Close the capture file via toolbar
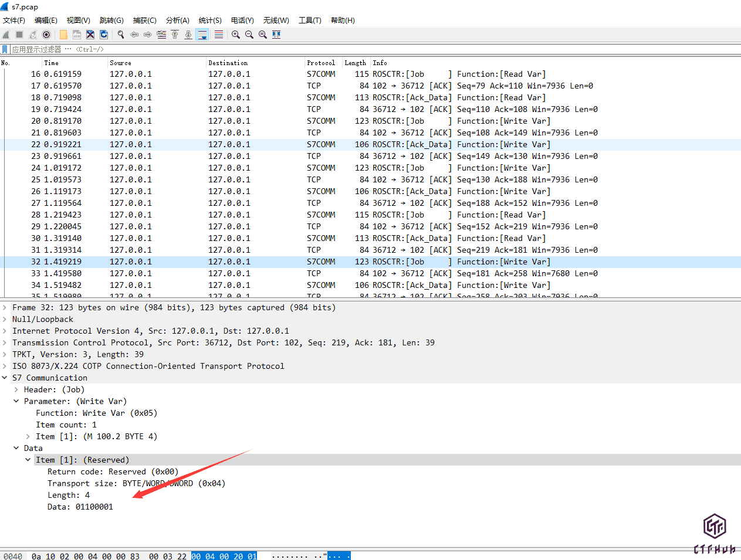741x560 pixels. [x=90, y=35]
